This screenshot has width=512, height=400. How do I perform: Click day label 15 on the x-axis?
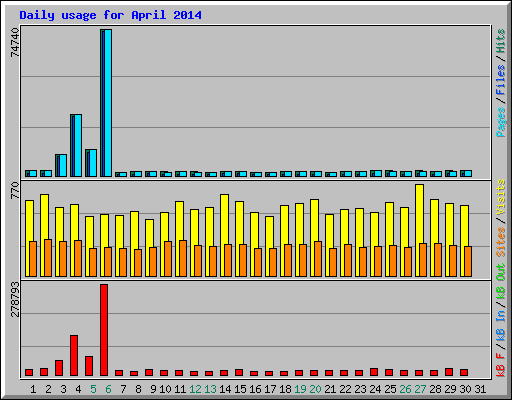[240, 389]
